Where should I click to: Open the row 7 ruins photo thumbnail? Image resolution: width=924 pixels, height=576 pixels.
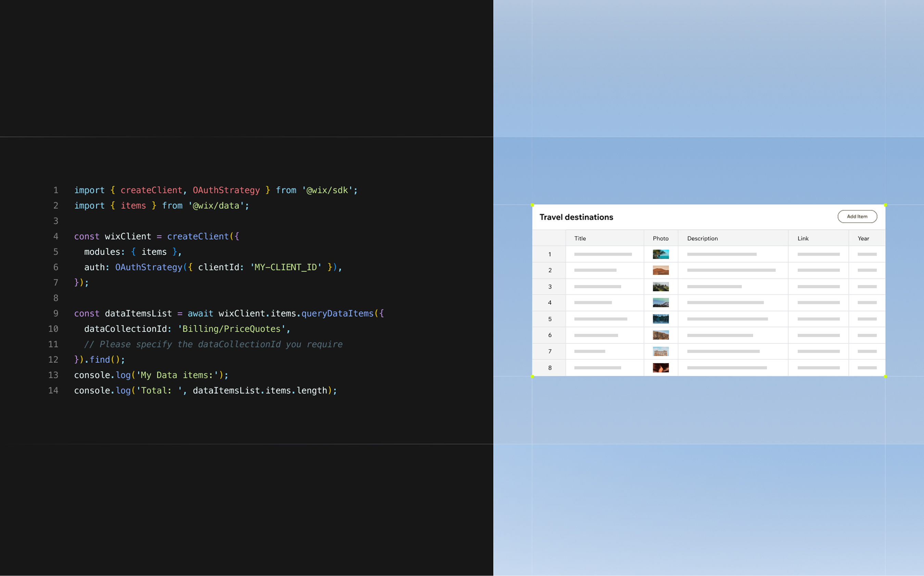(x=660, y=351)
